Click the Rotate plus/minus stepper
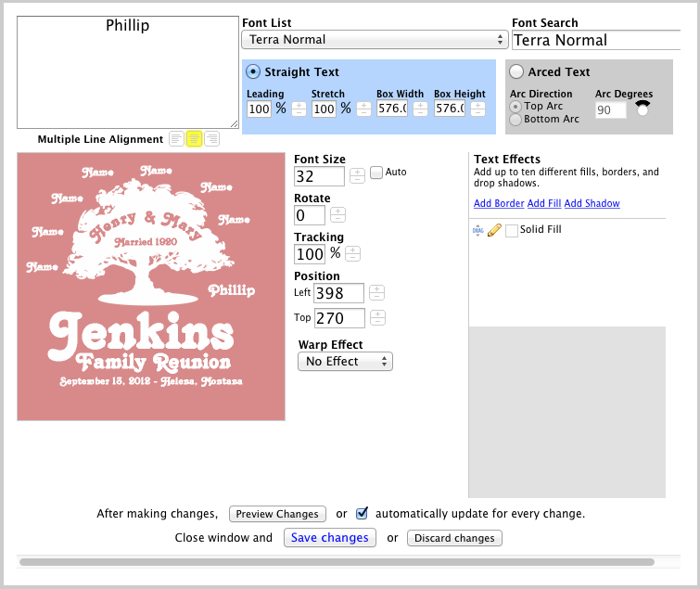 (337, 215)
